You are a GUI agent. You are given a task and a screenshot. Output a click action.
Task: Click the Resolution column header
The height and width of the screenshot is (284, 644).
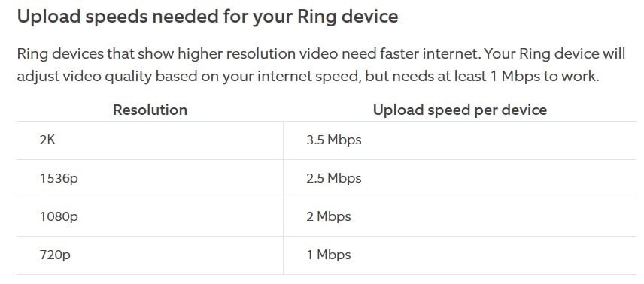tap(150, 110)
